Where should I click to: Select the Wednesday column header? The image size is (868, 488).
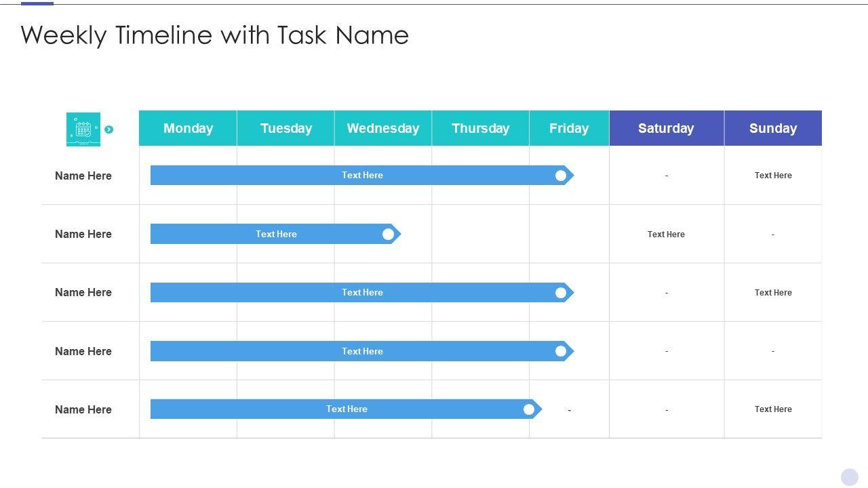pos(382,128)
